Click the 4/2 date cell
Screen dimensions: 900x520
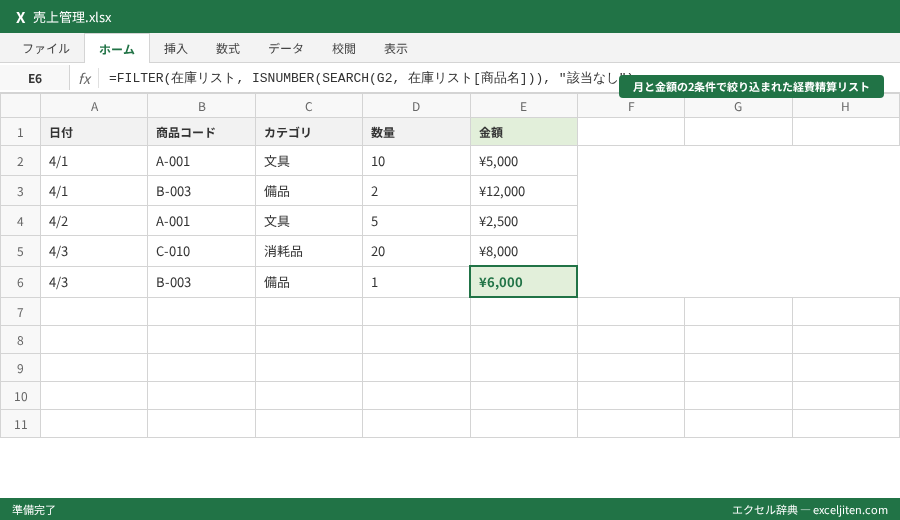point(94,221)
